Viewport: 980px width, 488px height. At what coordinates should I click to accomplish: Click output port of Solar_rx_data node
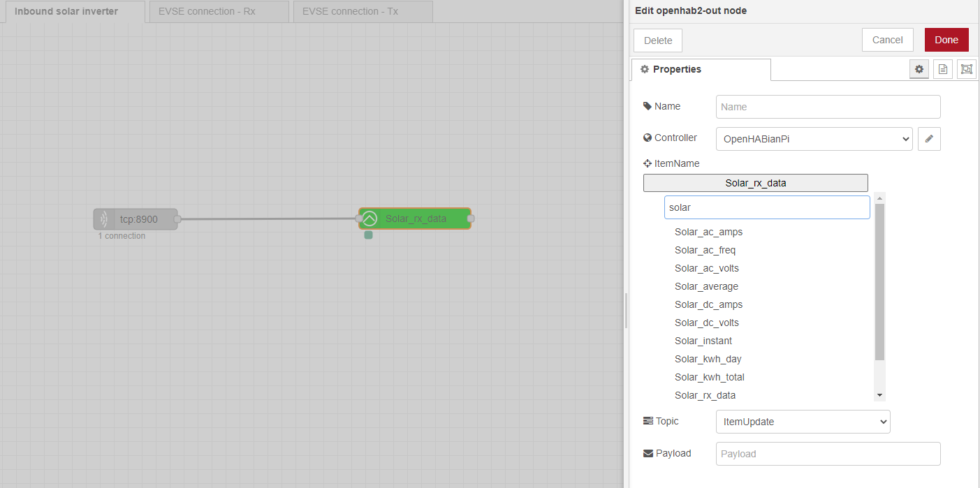point(471,219)
